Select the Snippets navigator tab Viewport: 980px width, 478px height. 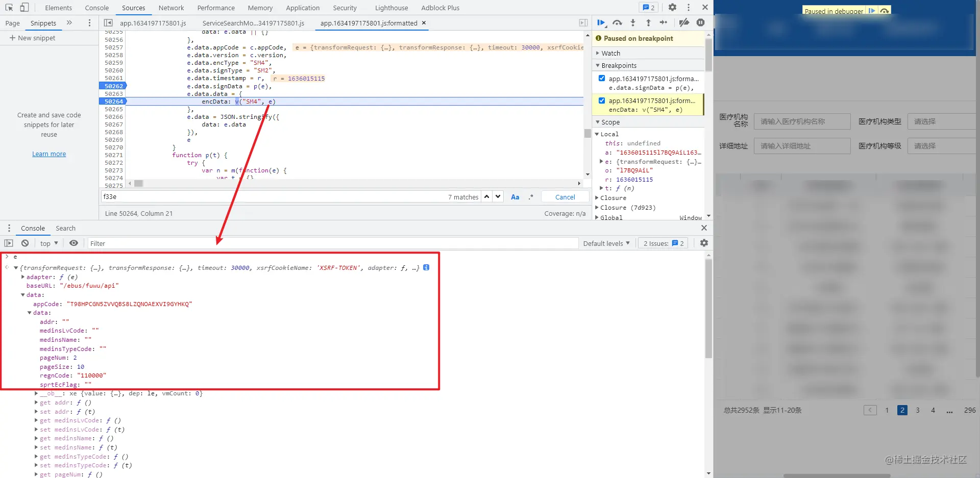(x=43, y=23)
